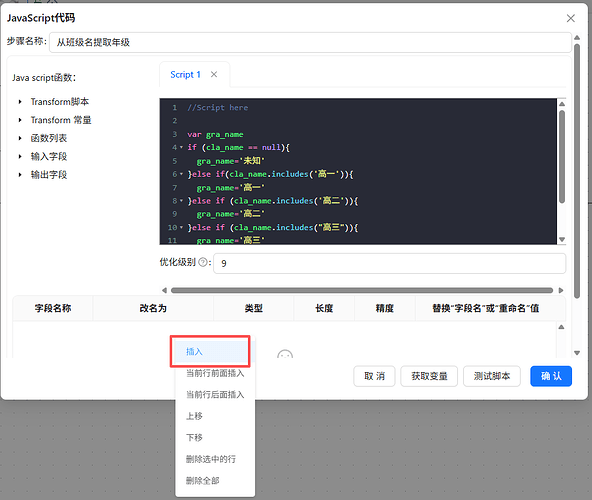Fold code block at line 10

(182, 227)
